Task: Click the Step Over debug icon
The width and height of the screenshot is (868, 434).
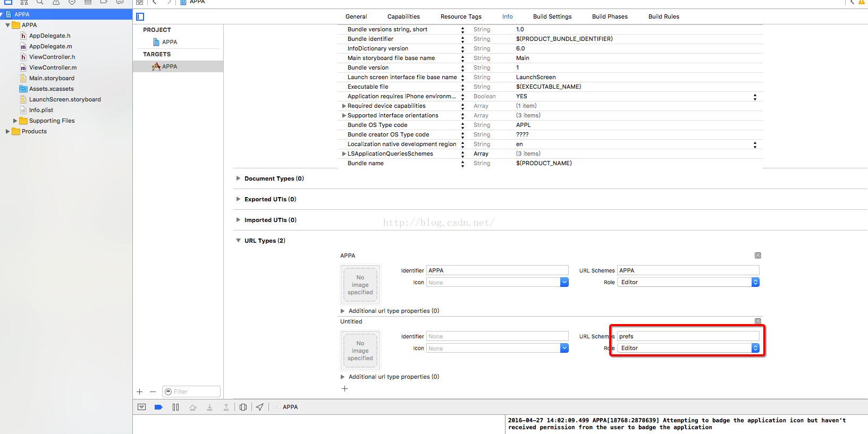Action: (192, 407)
